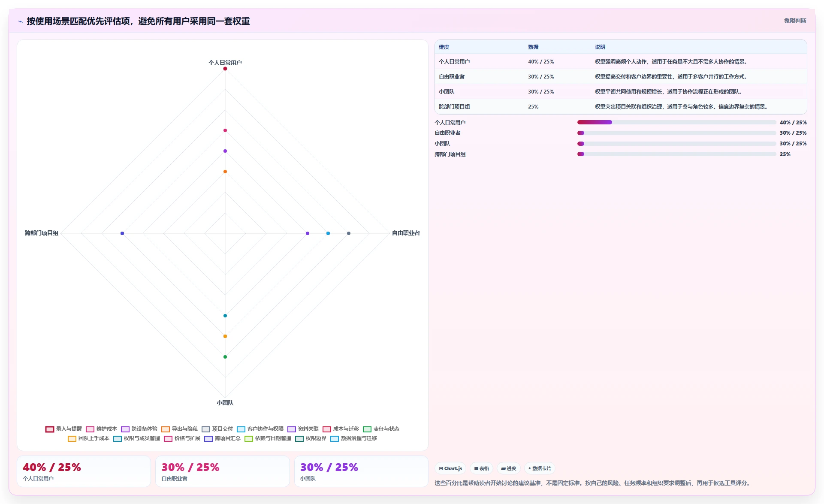Click the 个人日常用户 axis label on the radar chart

click(225, 63)
